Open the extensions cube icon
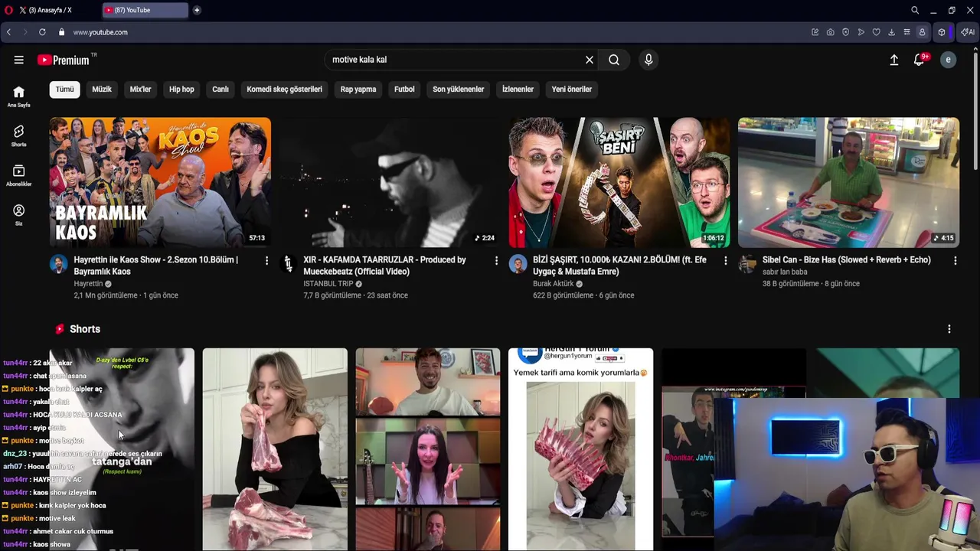Viewport: 980px width, 551px height. (942, 32)
